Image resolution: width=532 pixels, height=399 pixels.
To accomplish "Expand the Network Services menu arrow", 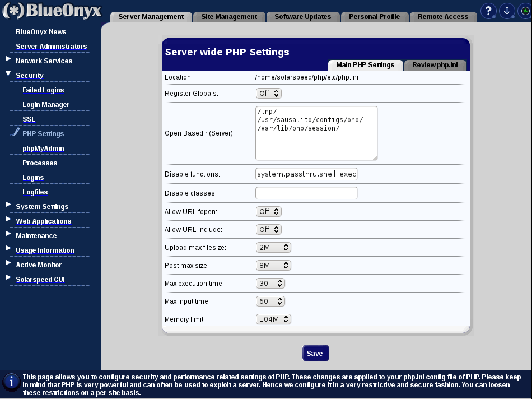I will pyautogui.click(x=8, y=59).
